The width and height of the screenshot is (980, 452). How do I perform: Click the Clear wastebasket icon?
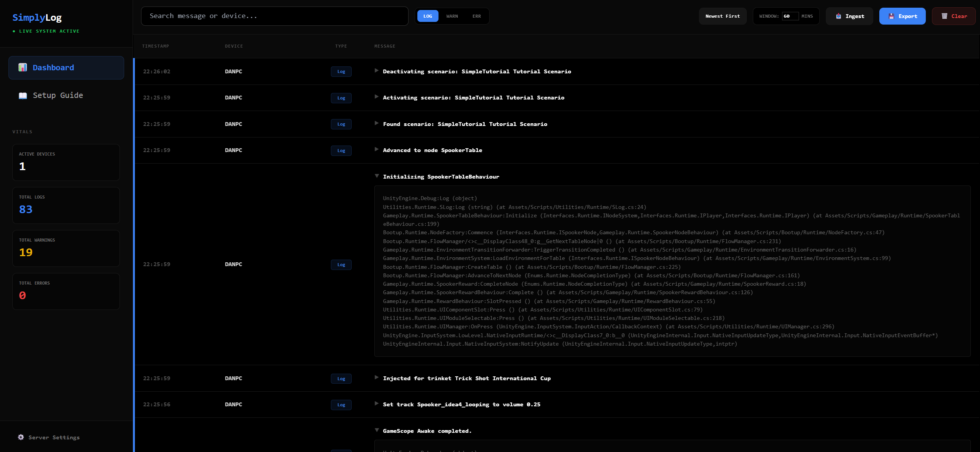pyautogui.click(x=944, y=16)
